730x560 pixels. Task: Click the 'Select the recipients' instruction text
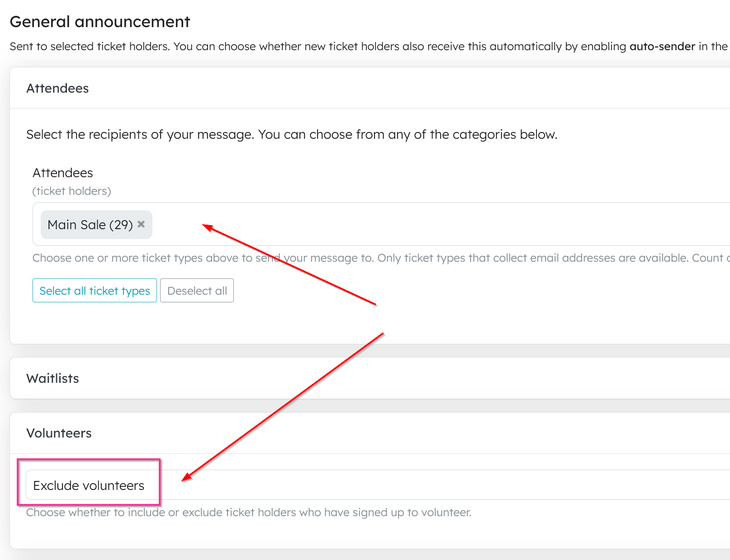pyautogui.click(x=291, y=135)
